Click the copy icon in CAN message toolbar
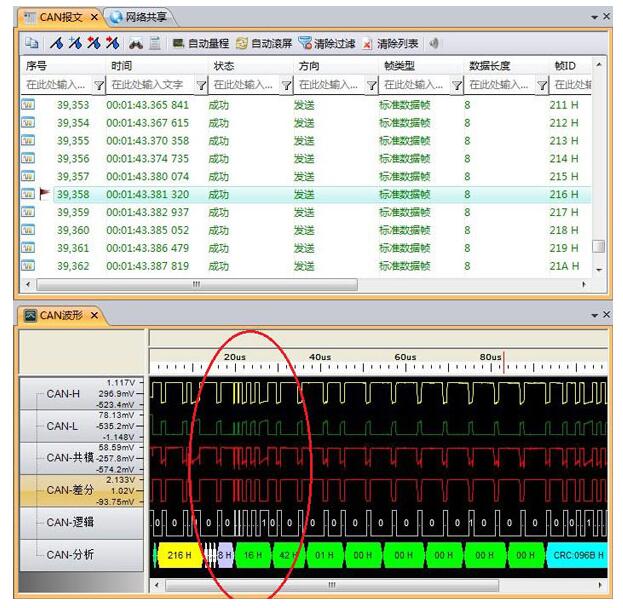Image resolution: width=623 pixels, height=608 pixels. pyautogui.click(x=31, y=43)
